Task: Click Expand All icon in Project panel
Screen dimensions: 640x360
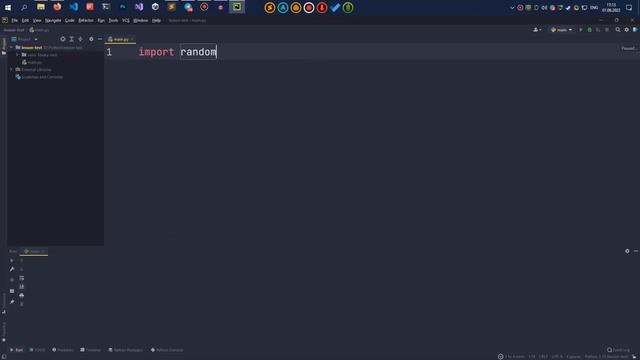Action: click(x=71, y=39)
